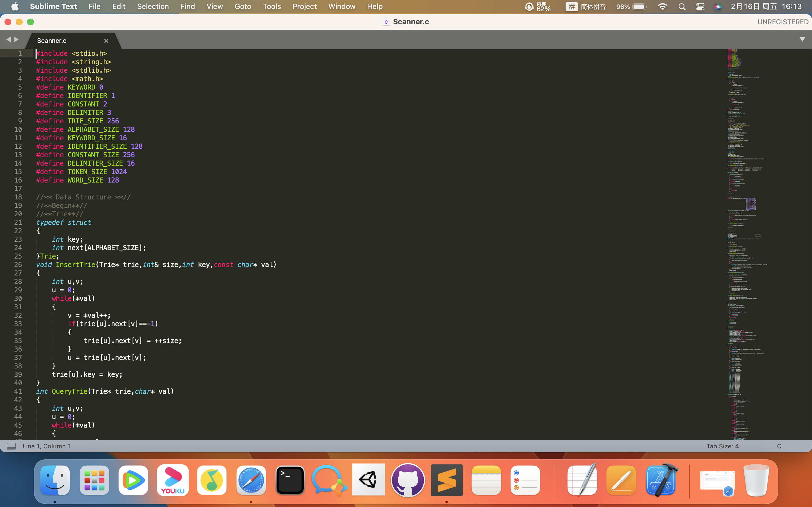The height and width of the screenshot is (507, 812).
Task: Toggle left navigation arrow in tab bar
Action: click(9, 40)
